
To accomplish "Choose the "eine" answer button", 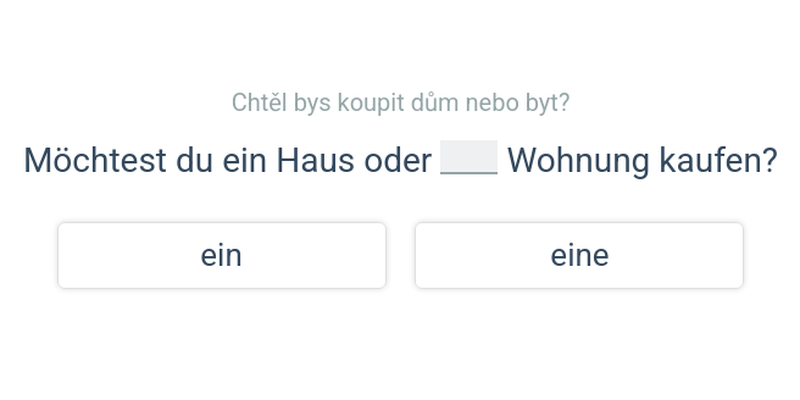I will click(579, 255).
